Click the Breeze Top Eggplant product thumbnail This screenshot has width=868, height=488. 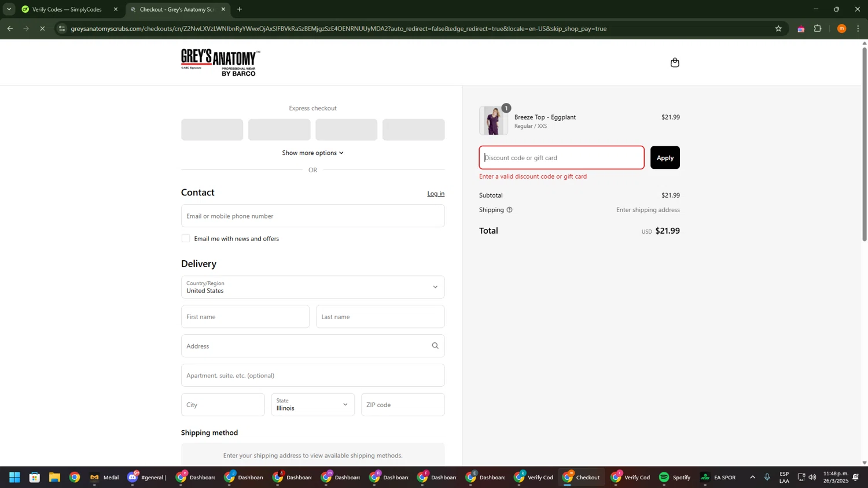pos(494,121)
